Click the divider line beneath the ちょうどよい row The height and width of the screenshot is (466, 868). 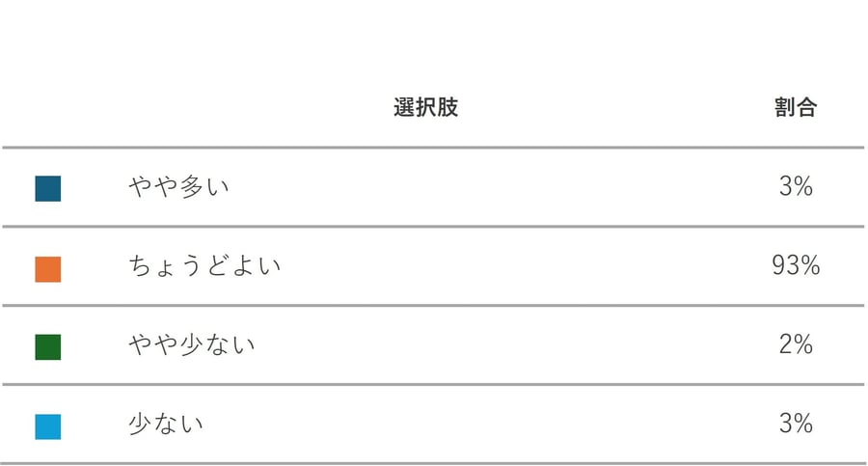coord(434,306)
